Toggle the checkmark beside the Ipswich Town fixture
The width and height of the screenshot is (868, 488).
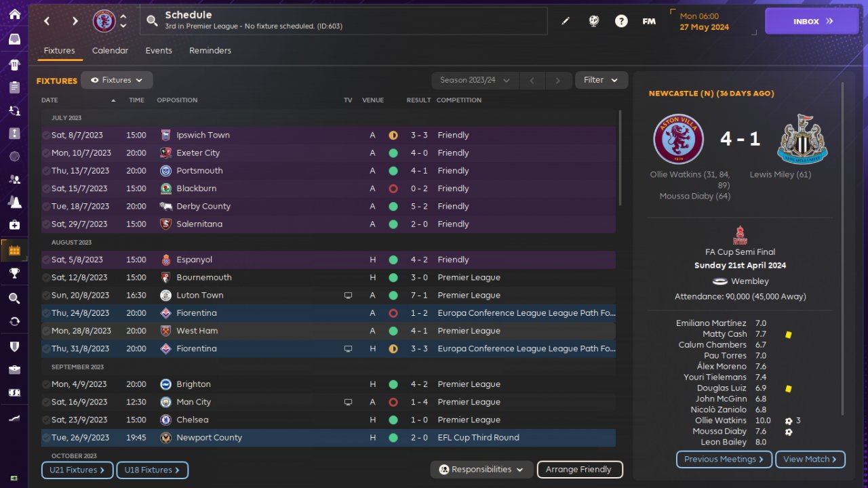click(x=45, y=136)
